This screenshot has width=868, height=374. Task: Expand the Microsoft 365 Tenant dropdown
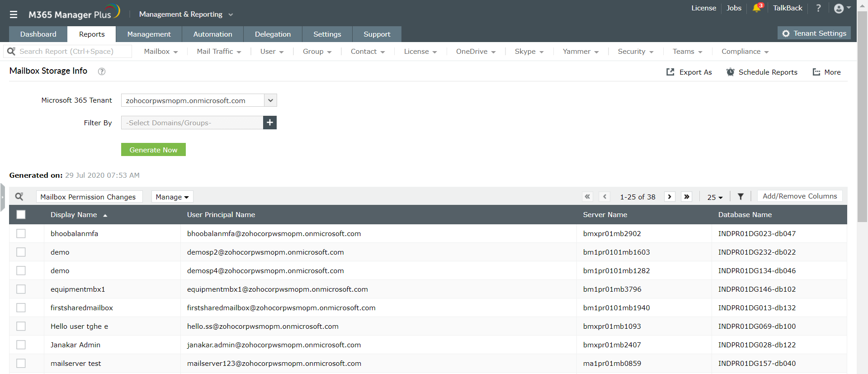tap(270, 100)
